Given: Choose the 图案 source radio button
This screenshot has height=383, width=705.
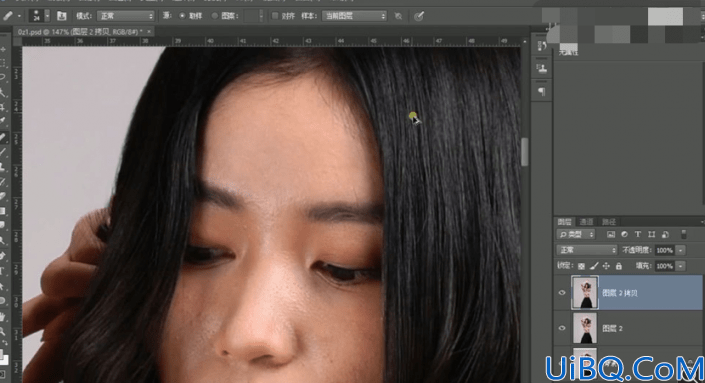Looking at the screenshot, I should 215,16.
